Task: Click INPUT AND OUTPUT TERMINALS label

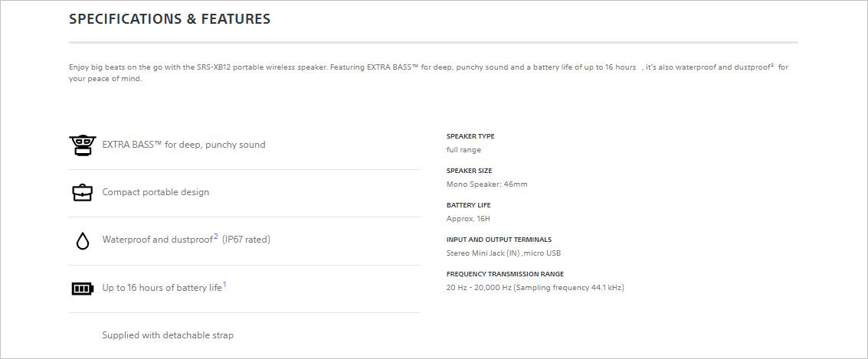Action: point(499,240)
